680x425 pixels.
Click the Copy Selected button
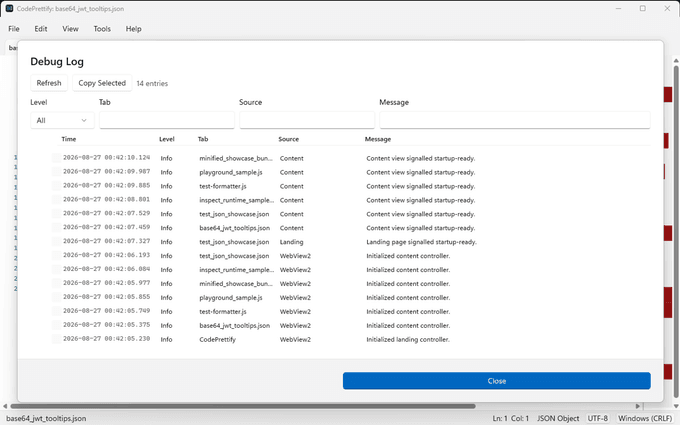pos(102,83)
